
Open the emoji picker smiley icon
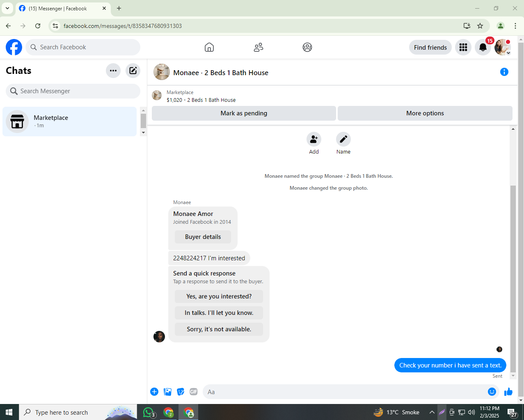point(492,392)
